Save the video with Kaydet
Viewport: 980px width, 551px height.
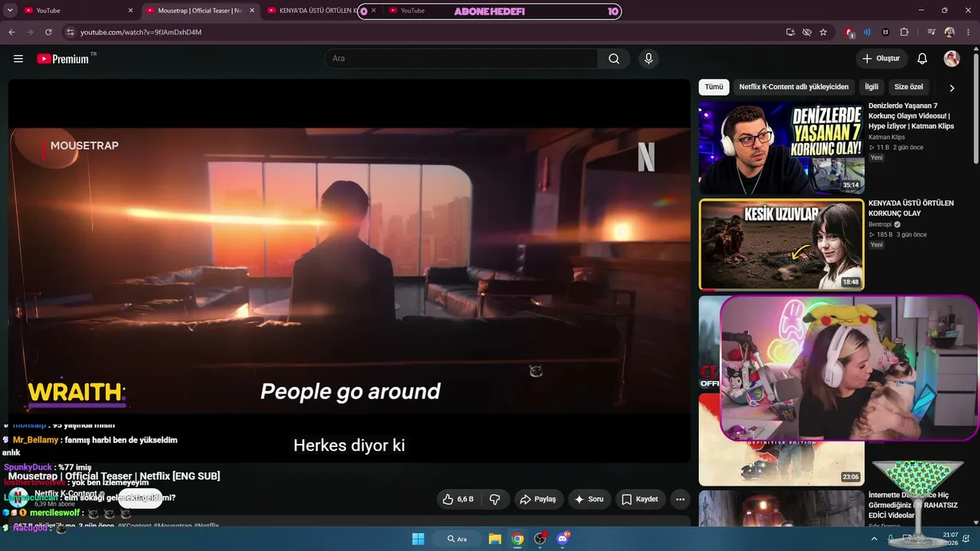point(640,499)
